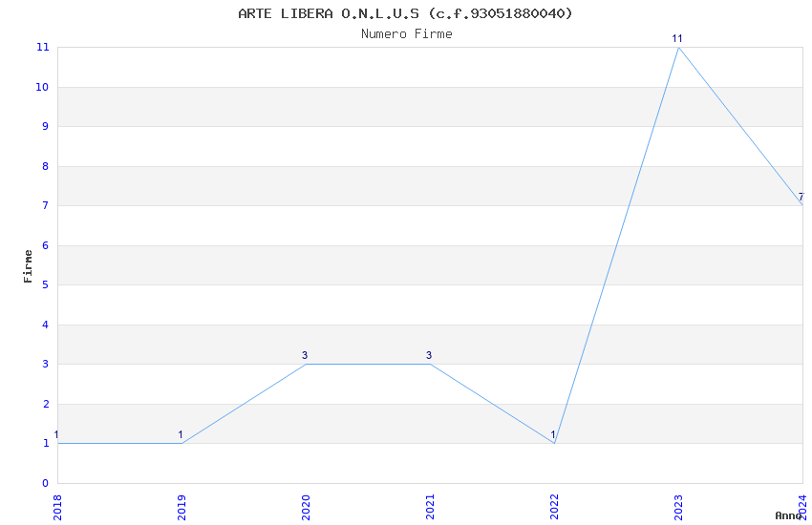Click y-axis tick value 5
This screenshot has width=812, height=525.
click(46, 284)
